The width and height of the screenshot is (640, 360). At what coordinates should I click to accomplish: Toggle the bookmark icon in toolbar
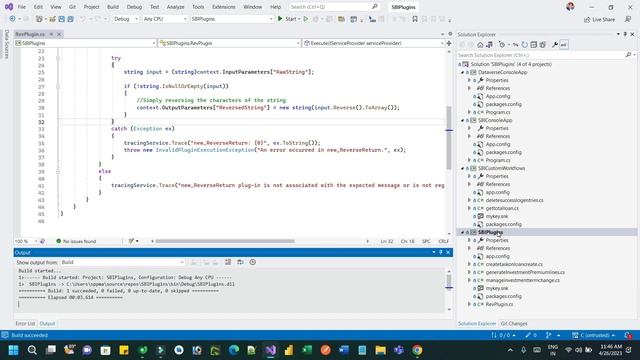point(415,19)
